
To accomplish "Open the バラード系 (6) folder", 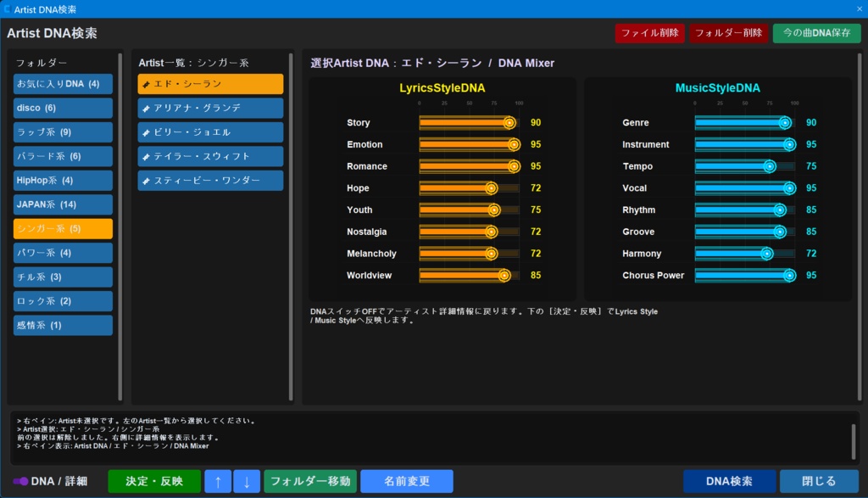I will pos(63,156).
